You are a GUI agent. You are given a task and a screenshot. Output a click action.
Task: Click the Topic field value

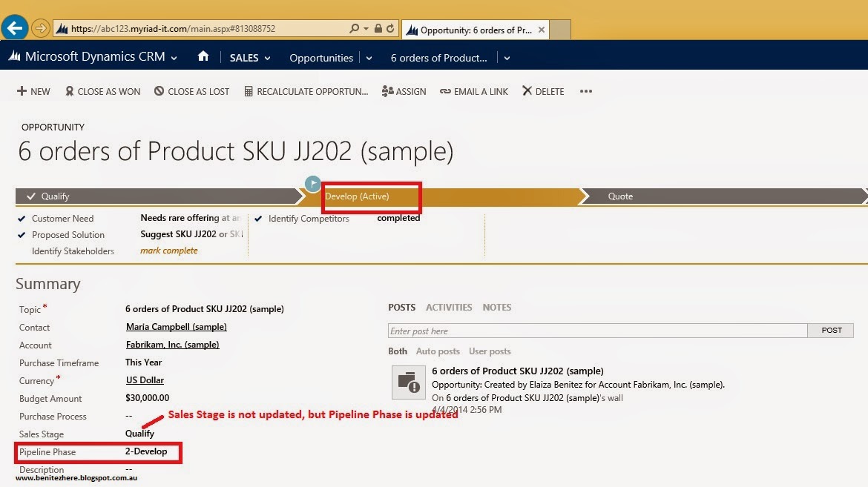(x=204, y=309)
